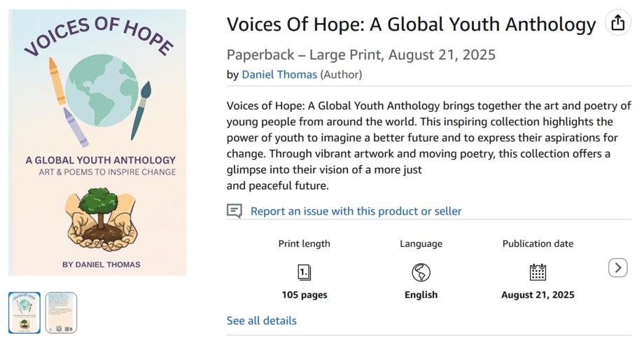644x338 pixels.
Task: Click the publication date calendar icon
Action: [538, 272]
